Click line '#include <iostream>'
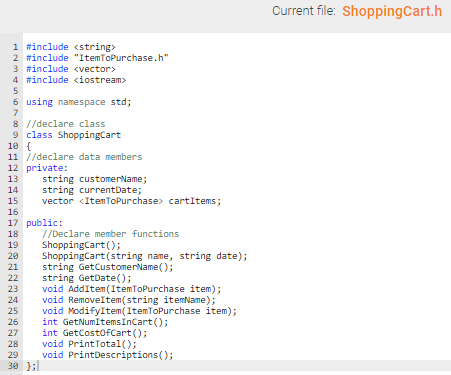Screen dimensions: 451x375 point(76,80)
